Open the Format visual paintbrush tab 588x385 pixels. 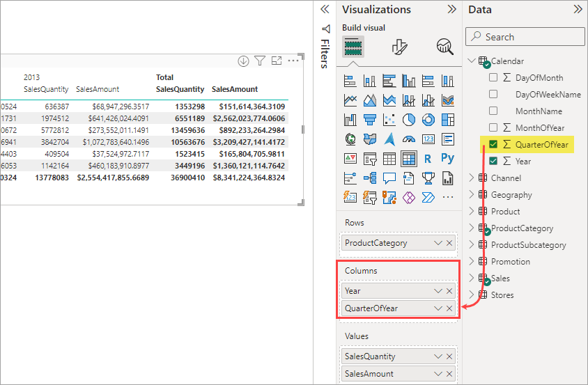(399, 47)
